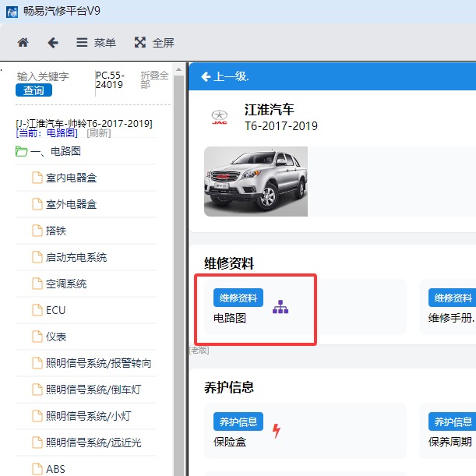Click document icon beside 照明信号系统/倒车灯
The width and height of the screenshot is (476, 476).
click(37, 390)
